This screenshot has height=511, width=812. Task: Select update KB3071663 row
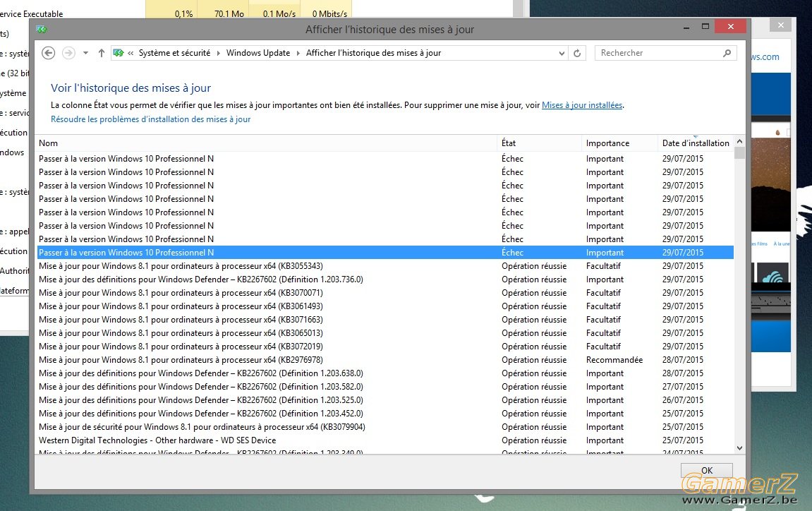384,320
